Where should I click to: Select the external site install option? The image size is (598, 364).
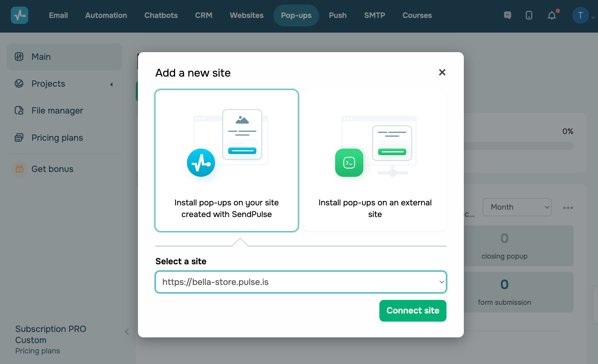(x=375, y=161)
